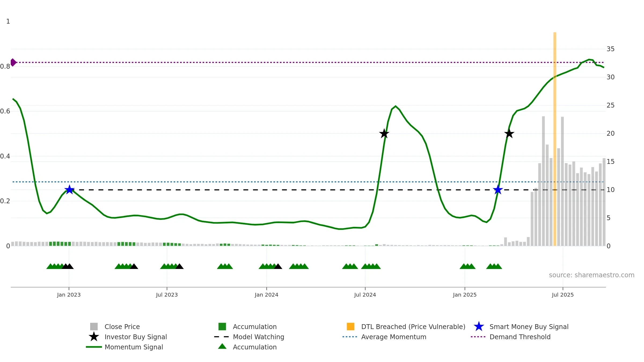Click the Jan 2024 axis label
644x362 pixels.
click(266, 295)
